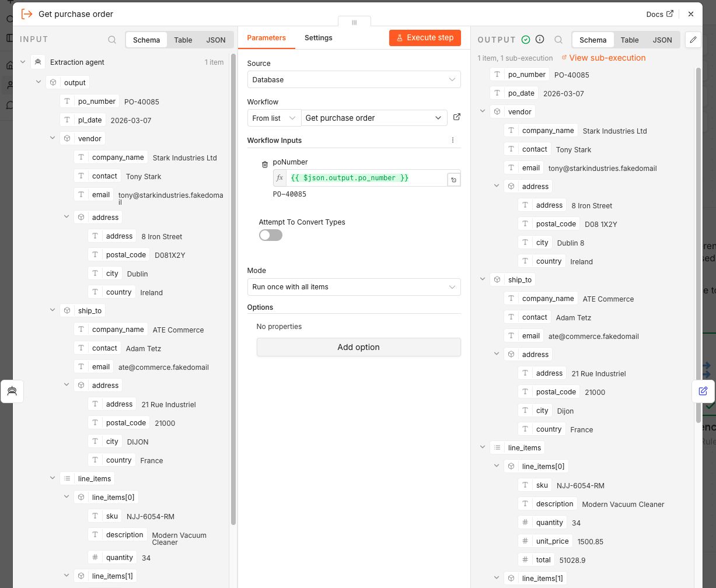Click the output panel scrollbar
The width and height of the screenshot is (716, 588).
698,245
